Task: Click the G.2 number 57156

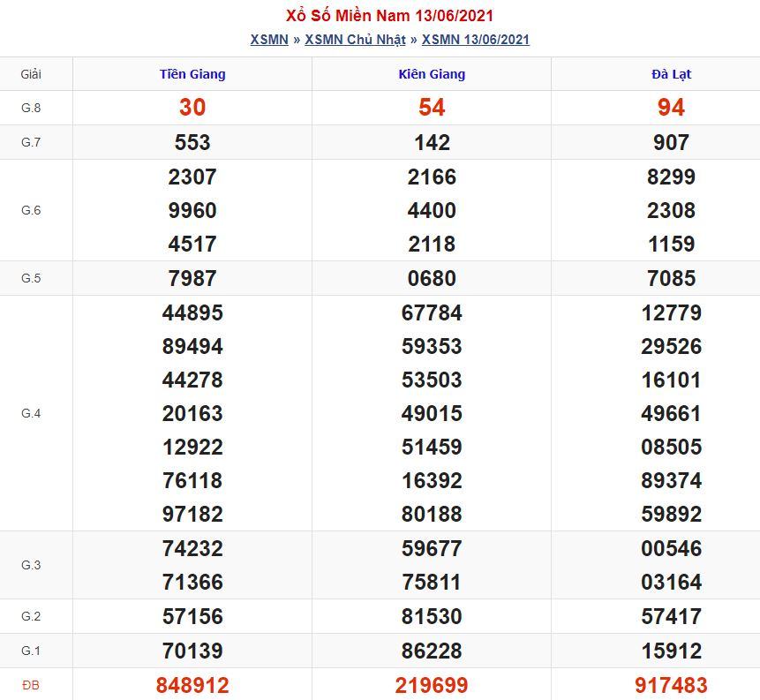Action: (192, 616)
